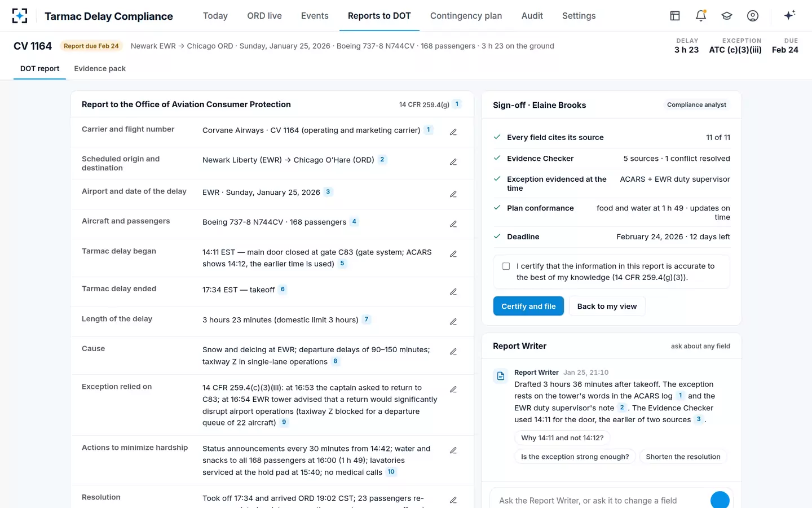
Task: Open citation 5 on the Tarmac delay began row
Action: 342,264
